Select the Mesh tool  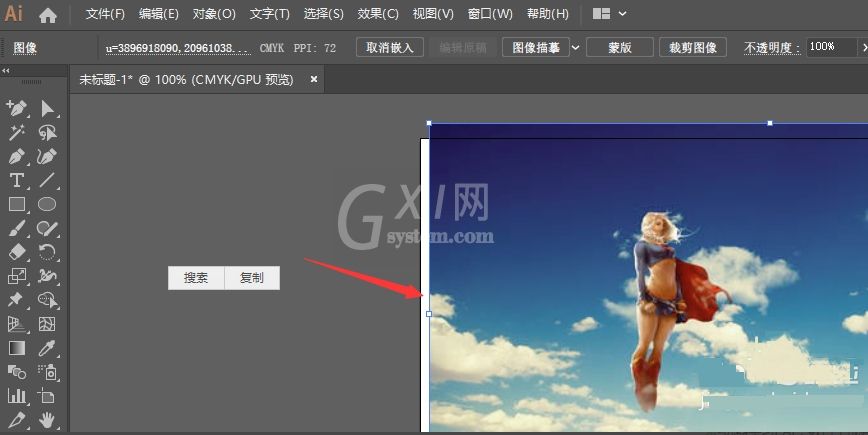(x=48, y=324)
